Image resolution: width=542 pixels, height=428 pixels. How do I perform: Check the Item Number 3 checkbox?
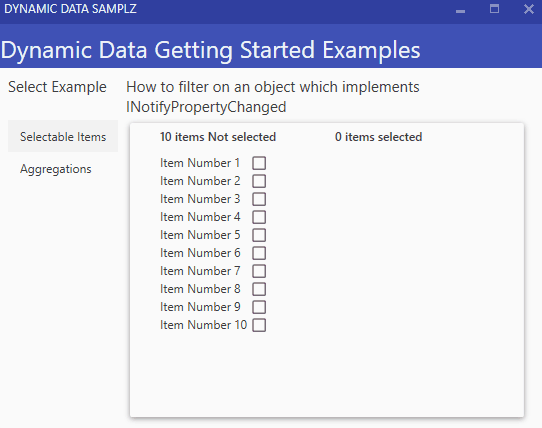point(259,199)
